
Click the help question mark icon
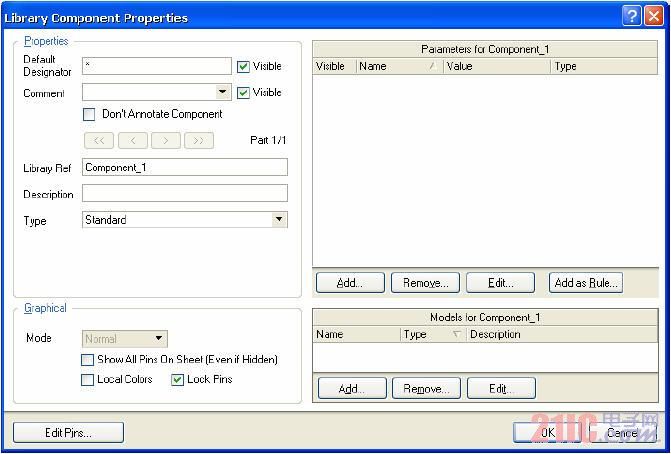pyautogui.click(x=631, y=16)
